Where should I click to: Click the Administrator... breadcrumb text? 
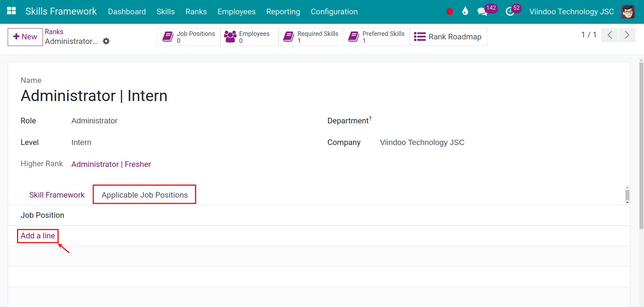(x=71, y=41)
